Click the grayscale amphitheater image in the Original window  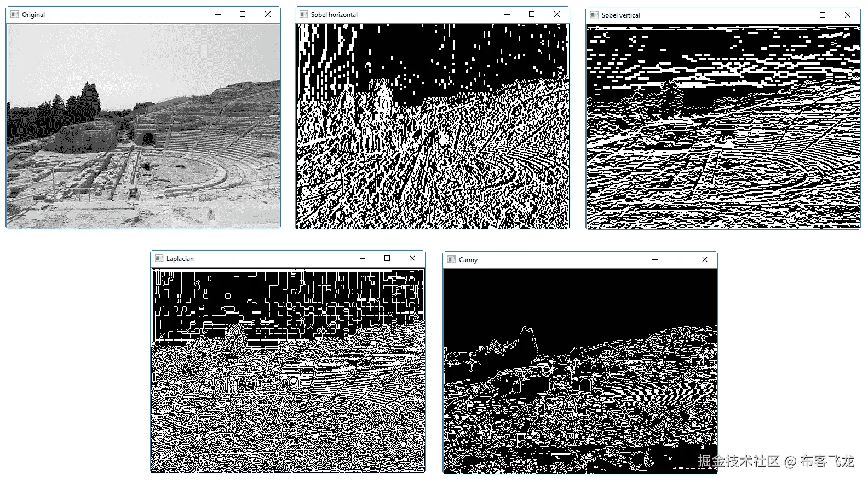[143, 126]
